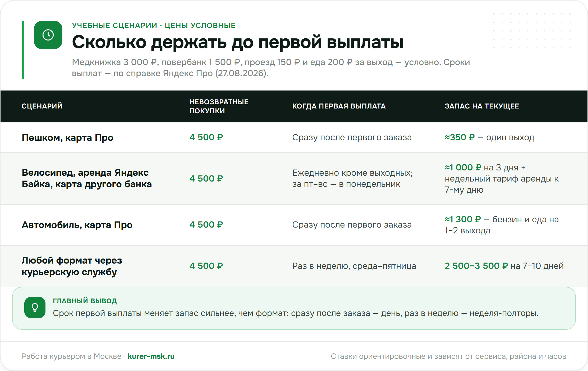Click the conclusion sentence 'Срок первой выплаты меняет запас'
The image size is (588, 371).
coord(296,313)
